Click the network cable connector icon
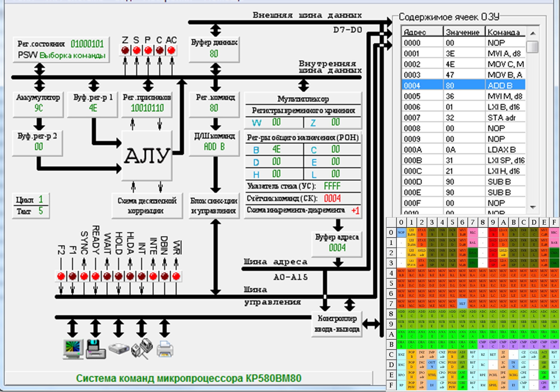This screenshot has height=392, width=560. [x=142, y=348]
